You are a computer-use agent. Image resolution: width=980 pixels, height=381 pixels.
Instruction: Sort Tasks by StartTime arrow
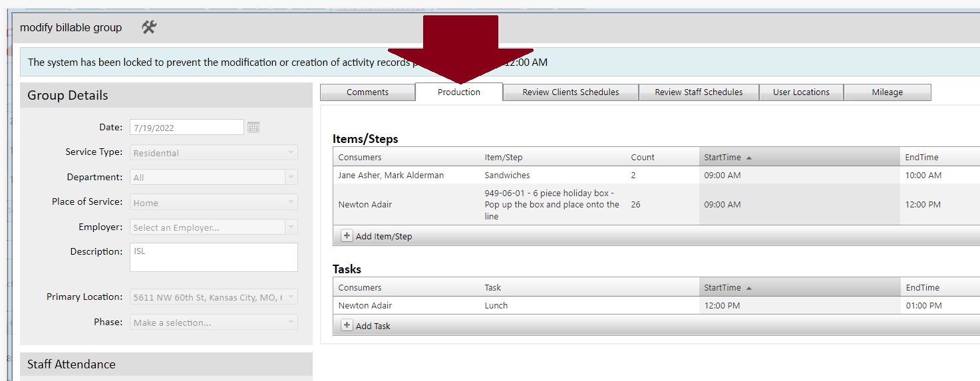tap(749, 288)
